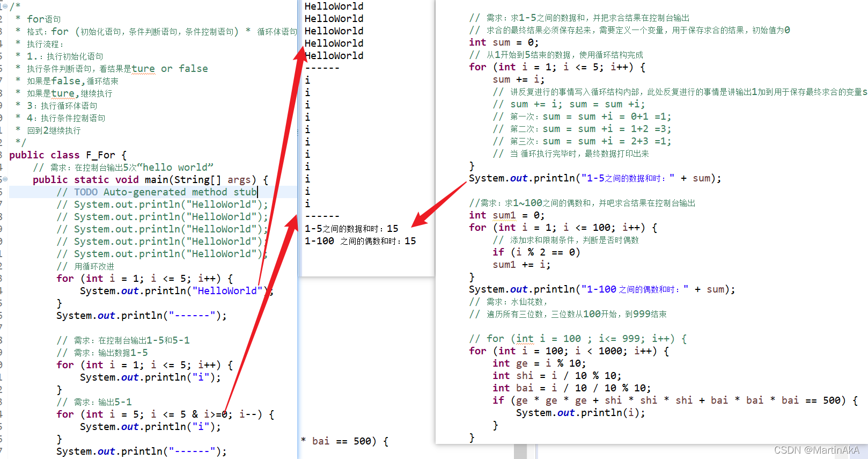
Task: Click the '如果是ture,继续执行' comment line
Action: [64, 93]
